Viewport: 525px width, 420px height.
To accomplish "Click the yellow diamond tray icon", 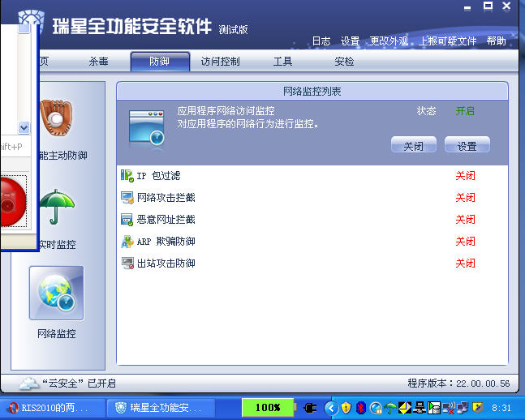I will tap(405, 408).
